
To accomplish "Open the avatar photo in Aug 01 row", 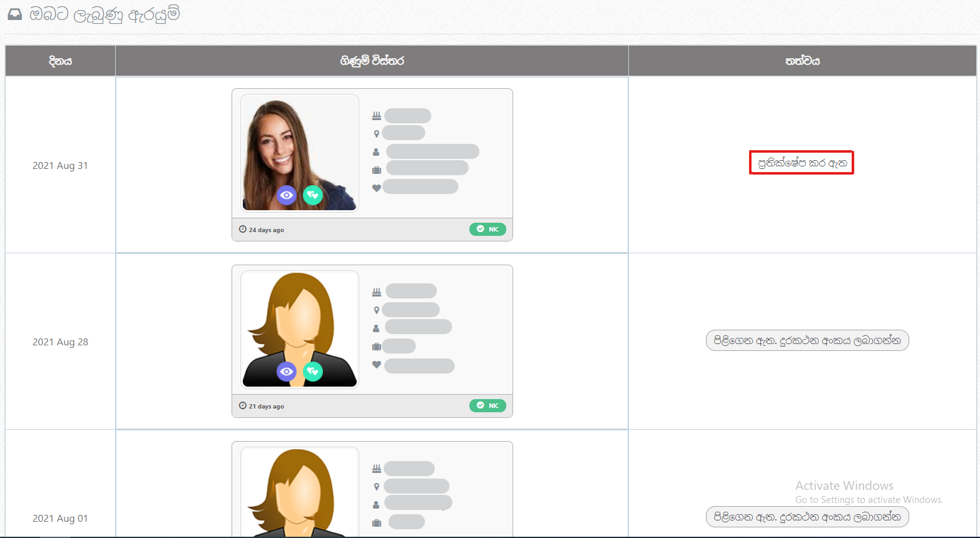I will coord(300,492).
